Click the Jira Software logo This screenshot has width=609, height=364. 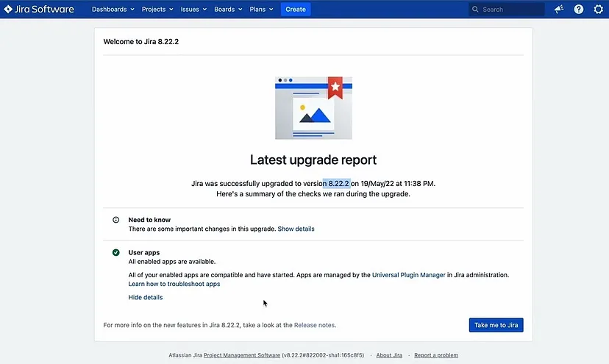(x=39, y=9)
